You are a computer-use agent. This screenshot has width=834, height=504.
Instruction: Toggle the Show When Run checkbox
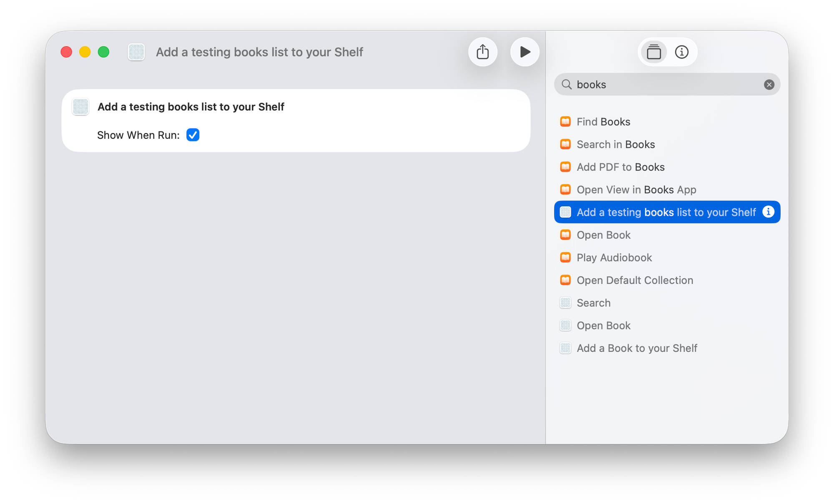193,135
